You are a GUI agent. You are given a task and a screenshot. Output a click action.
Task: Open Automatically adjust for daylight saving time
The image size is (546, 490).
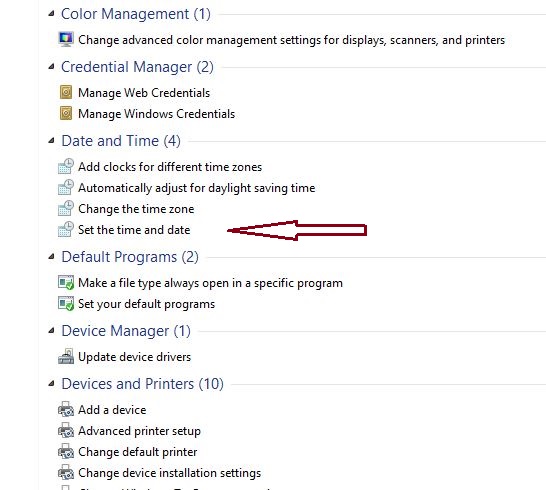pyautogui.click(x=196, y=188)
